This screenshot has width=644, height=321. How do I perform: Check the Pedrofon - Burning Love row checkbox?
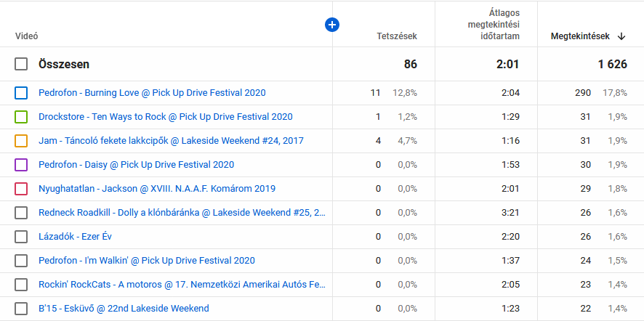coord(21,93)
